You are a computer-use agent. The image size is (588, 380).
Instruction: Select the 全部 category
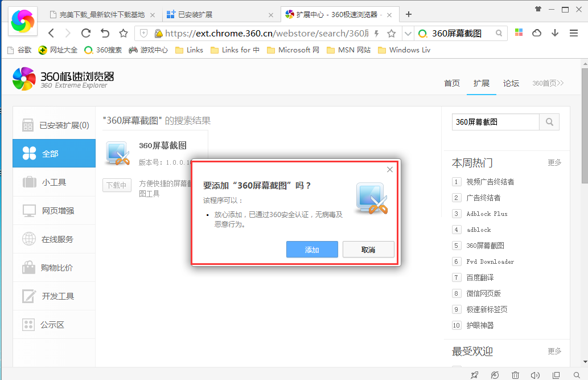click(x=54, y=153)
